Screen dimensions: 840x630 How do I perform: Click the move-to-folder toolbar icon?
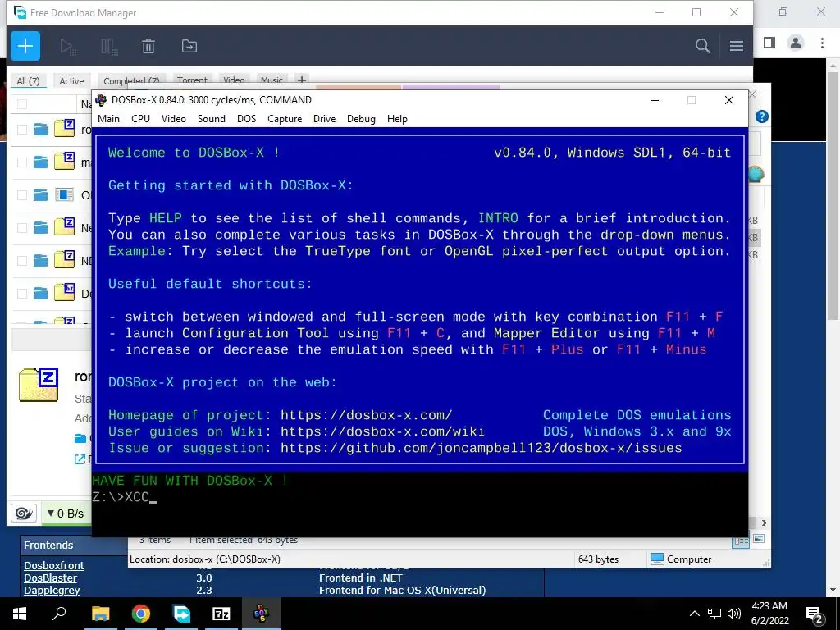click(x=189, y=46)
